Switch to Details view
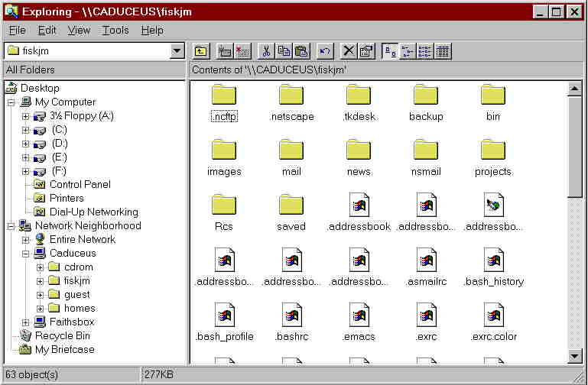 click(x=443, y=51)
